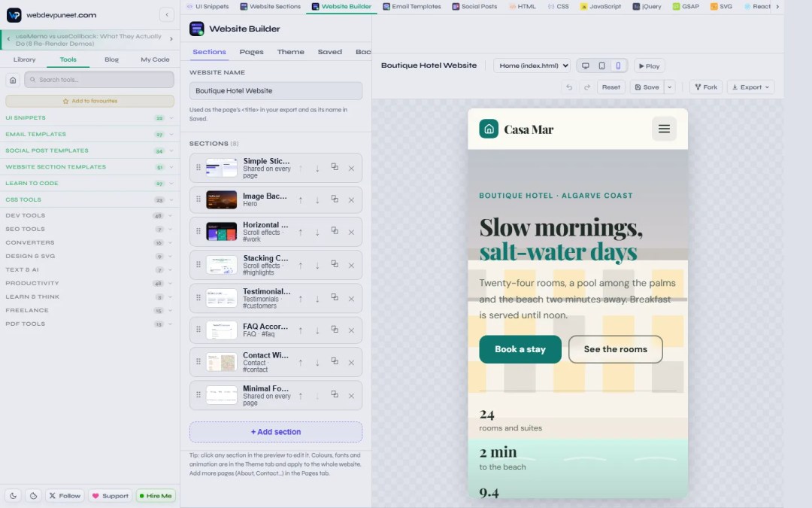Delete the Horizontal ... section
Image resolution: width=812 pixels, height=508 pixels.
point(351,233)
